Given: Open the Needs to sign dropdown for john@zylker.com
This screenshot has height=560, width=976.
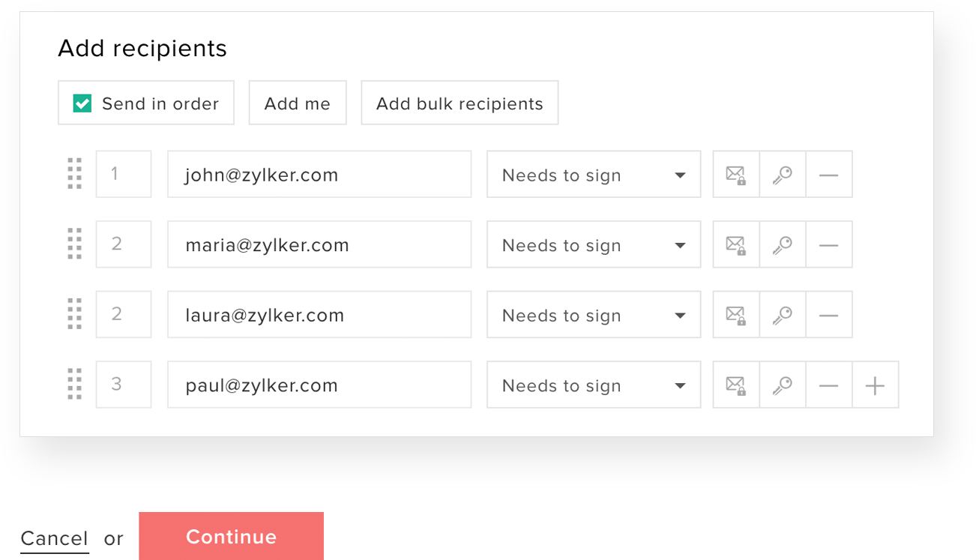Looking at the screenshot, I should (594, 175).
